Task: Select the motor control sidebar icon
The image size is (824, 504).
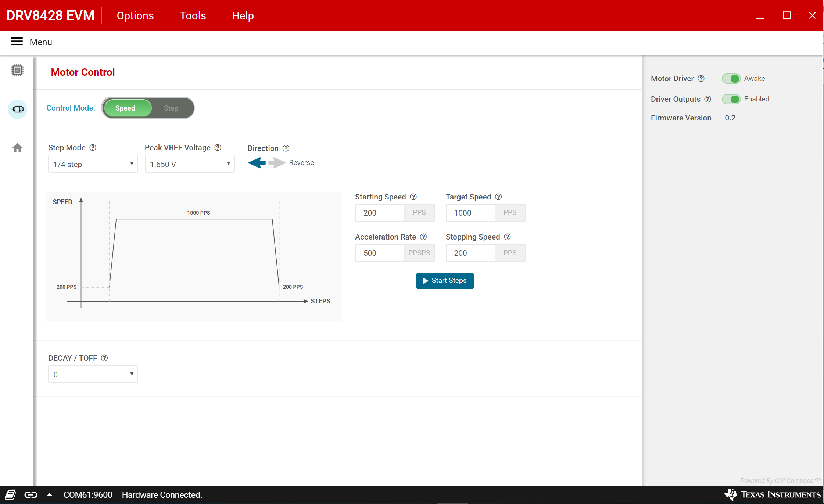Action: [17, 109]
